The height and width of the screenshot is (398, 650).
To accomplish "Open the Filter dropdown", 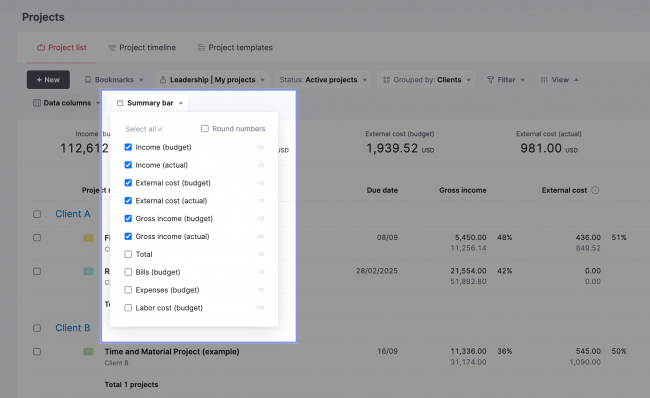I will [x=506, y=80].
